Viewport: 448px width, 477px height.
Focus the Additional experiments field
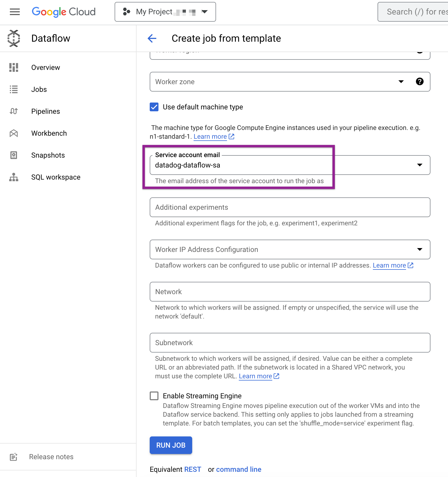290,207
